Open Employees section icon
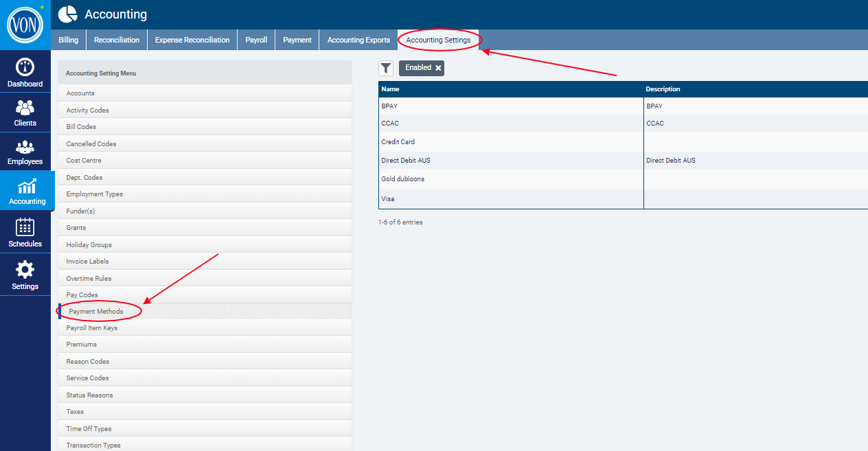 pyautogui.click(x=25, y=147)
